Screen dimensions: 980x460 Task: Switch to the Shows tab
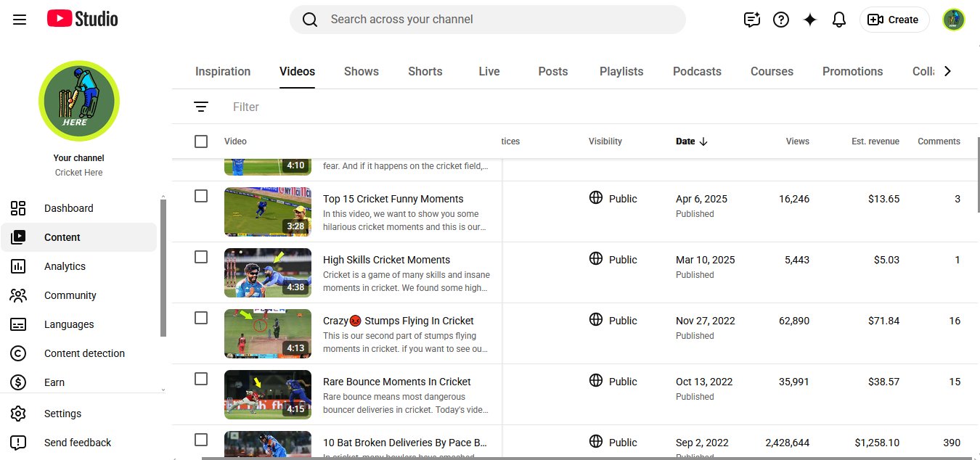click(x=362, y=71)
